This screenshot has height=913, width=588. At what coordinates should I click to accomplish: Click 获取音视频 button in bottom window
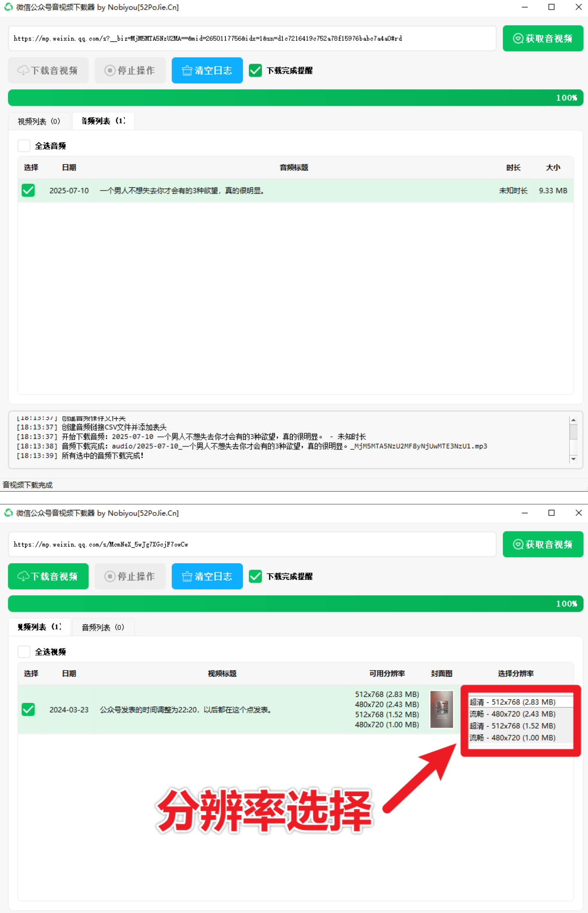click(543, 544)
